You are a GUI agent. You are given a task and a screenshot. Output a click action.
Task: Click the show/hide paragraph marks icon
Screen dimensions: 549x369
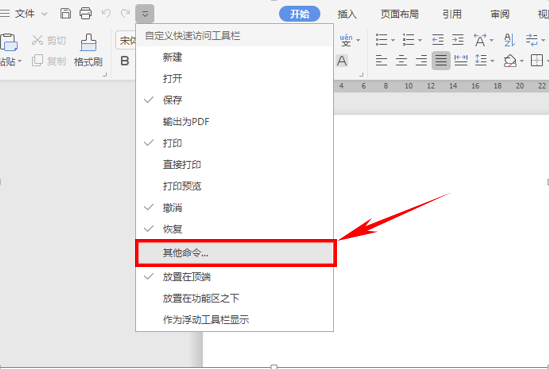531,40
